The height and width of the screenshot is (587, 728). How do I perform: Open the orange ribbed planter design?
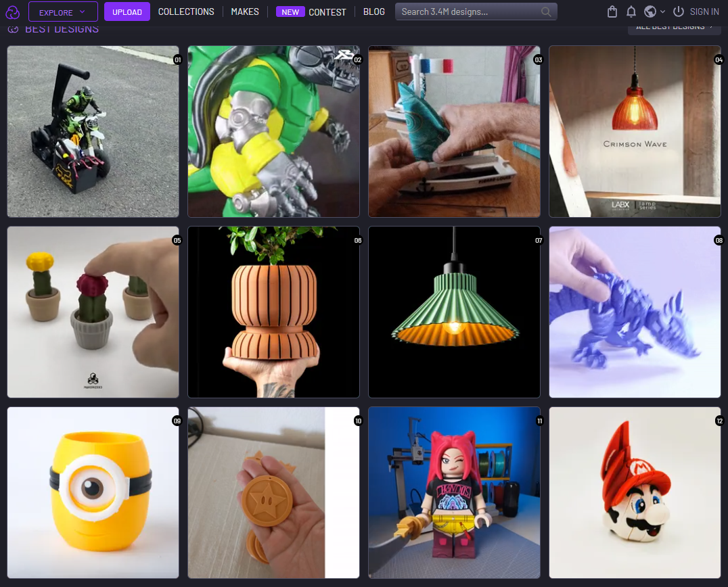[x=273, y=312]
